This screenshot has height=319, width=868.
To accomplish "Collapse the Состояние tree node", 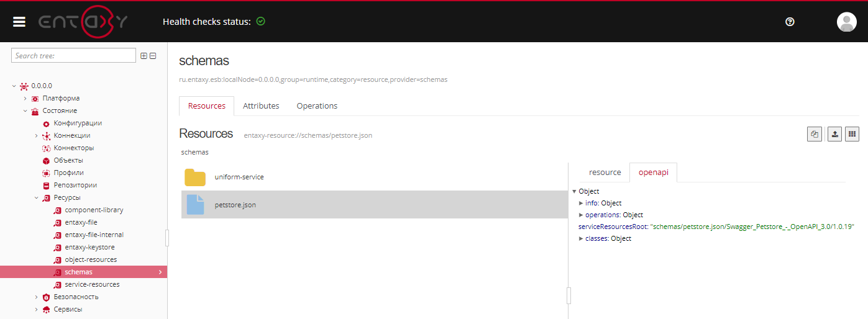I will point(25,111).
